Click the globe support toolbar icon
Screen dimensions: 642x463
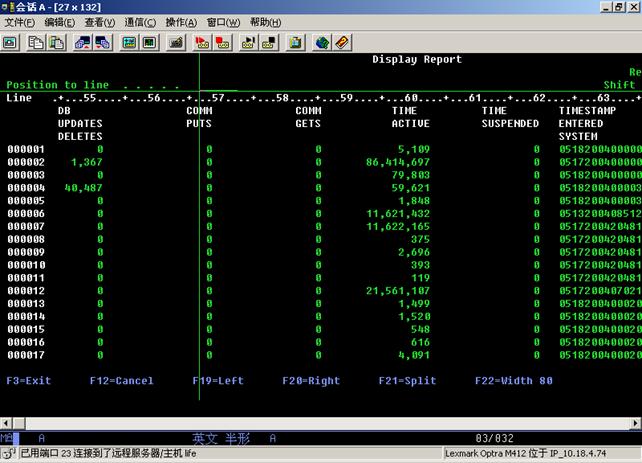coord(322,43)
